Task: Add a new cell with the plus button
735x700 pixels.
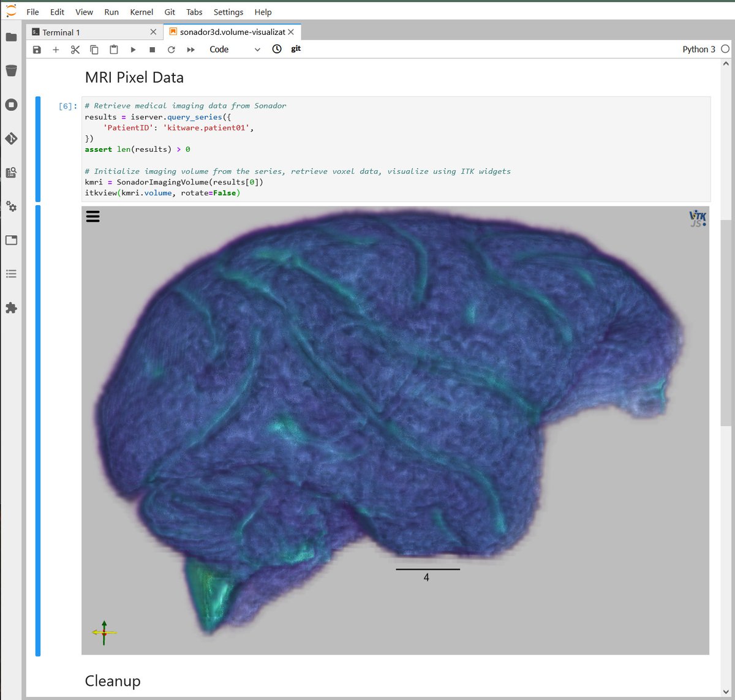Action: [x=56, y=49]
